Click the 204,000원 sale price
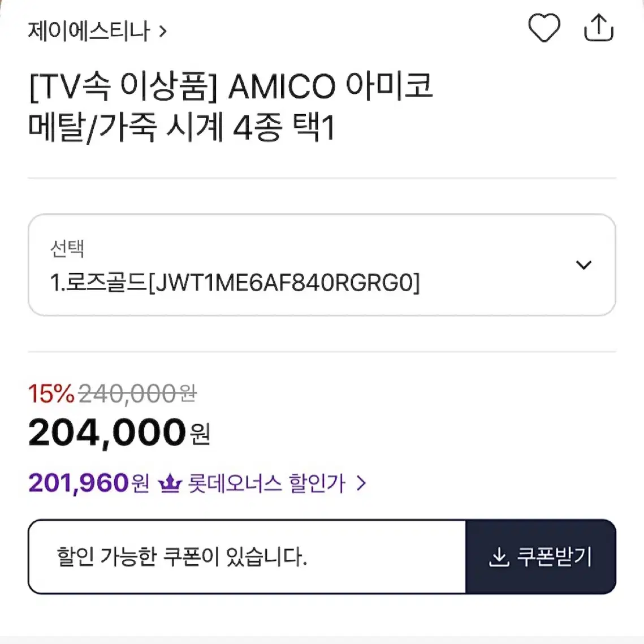Viewport: 644px width, 644px height. pyautogui.click(x=119, y=433)
